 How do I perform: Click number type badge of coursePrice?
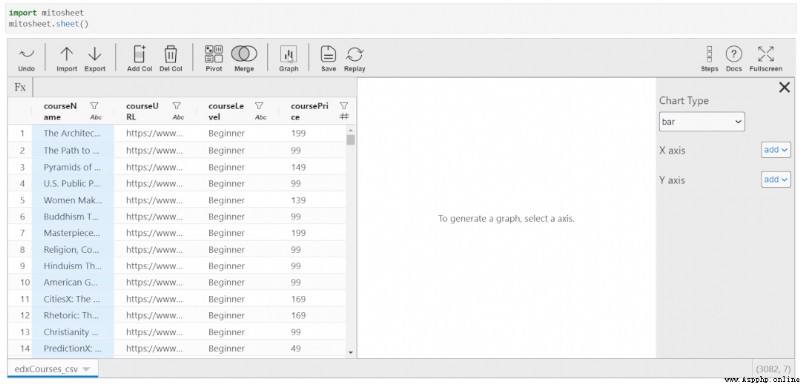(x=344, y=117)
